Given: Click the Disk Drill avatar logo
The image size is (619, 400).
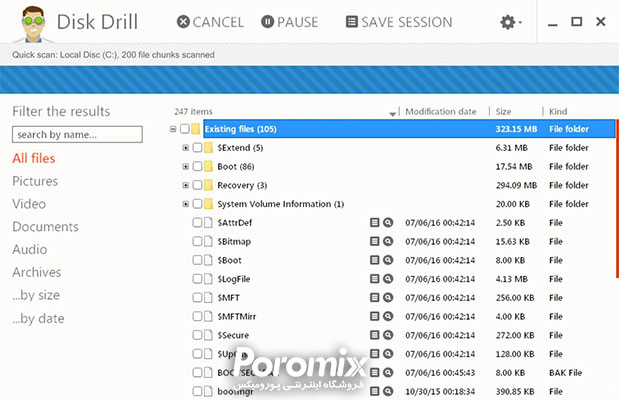Looking at the screenshot, I should pos(25,23).
